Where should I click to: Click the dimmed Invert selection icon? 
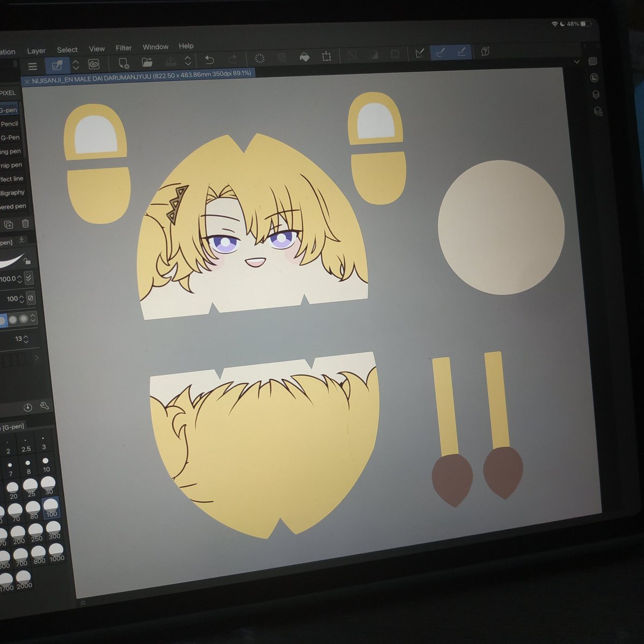click(x=374, y=55)
